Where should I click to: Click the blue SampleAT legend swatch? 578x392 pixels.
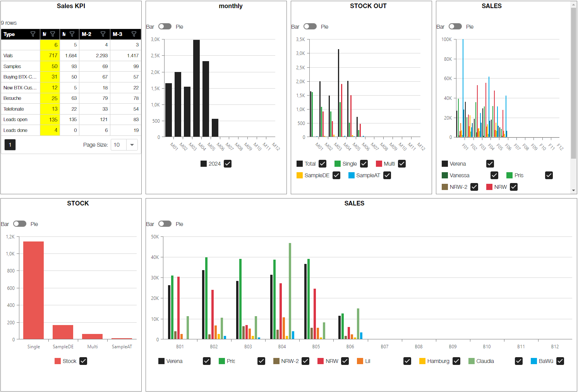(x=352, y=175)
